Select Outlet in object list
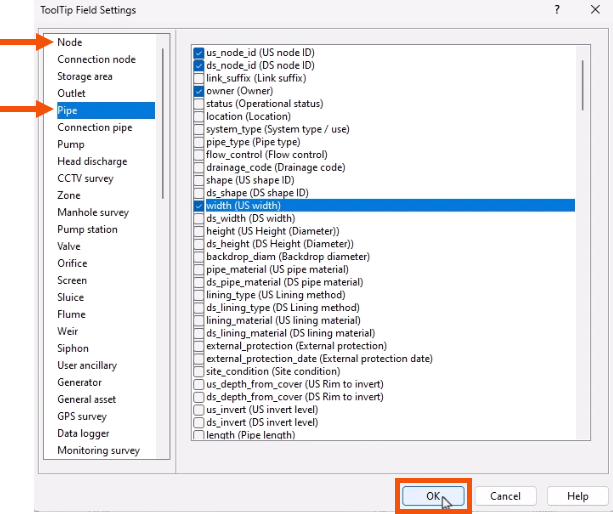This screenshot has height=514, width=613. 71,93
